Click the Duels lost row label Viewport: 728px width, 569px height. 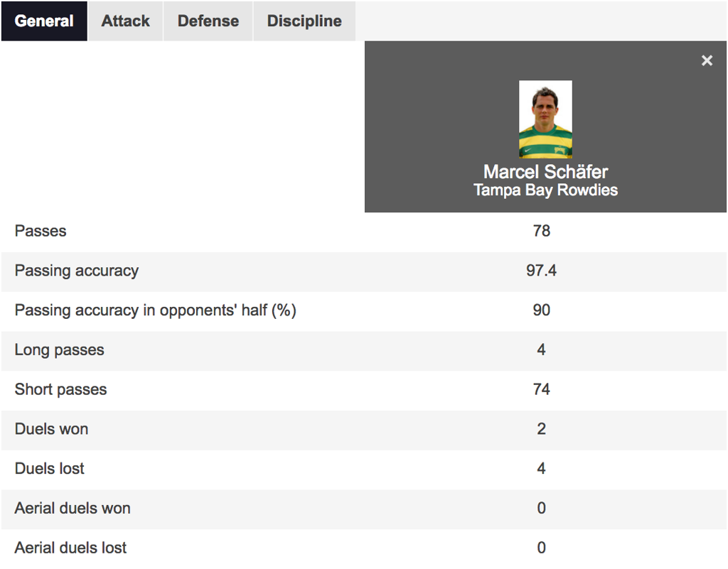coord(50,468)
